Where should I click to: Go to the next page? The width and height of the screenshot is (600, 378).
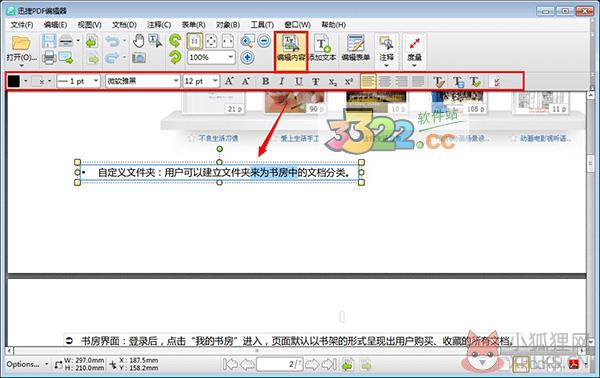point(312,364)
